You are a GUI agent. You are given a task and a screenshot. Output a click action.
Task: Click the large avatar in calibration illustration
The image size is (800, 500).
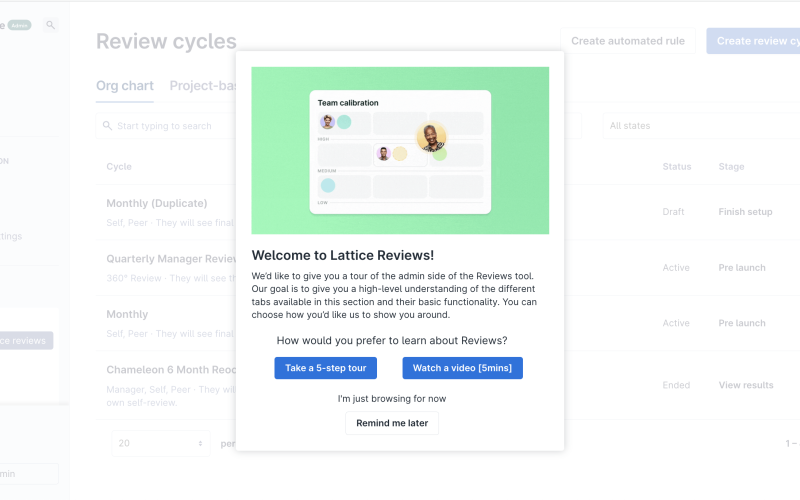432,137
